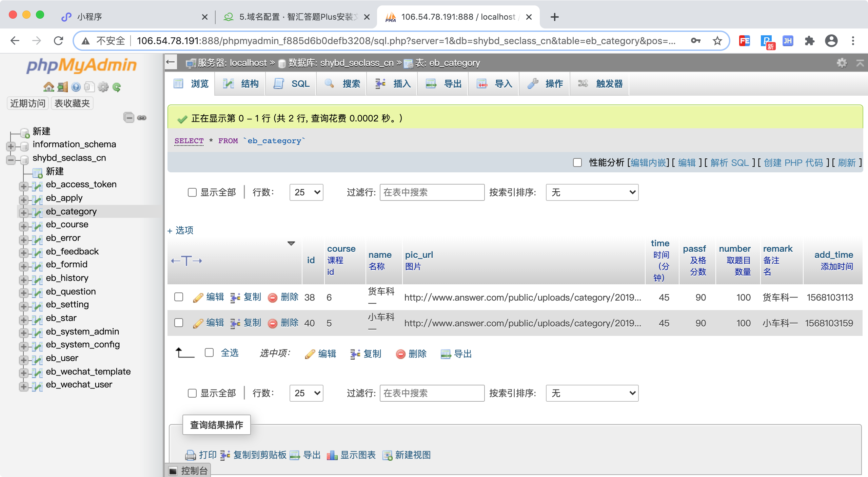Click the 创建 PHP 代码 link

coord(793,163)
